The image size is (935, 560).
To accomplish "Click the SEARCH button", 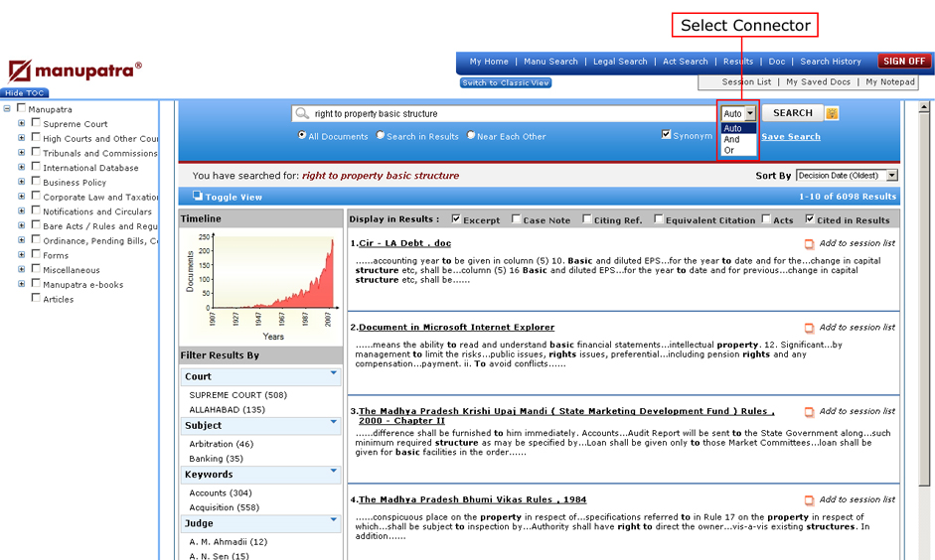I will [793, 113].
